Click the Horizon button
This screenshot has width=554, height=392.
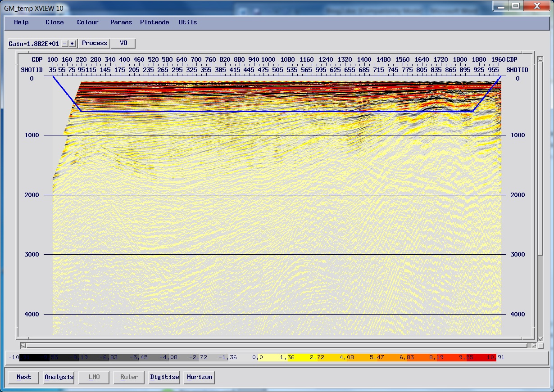coord(200,377)
